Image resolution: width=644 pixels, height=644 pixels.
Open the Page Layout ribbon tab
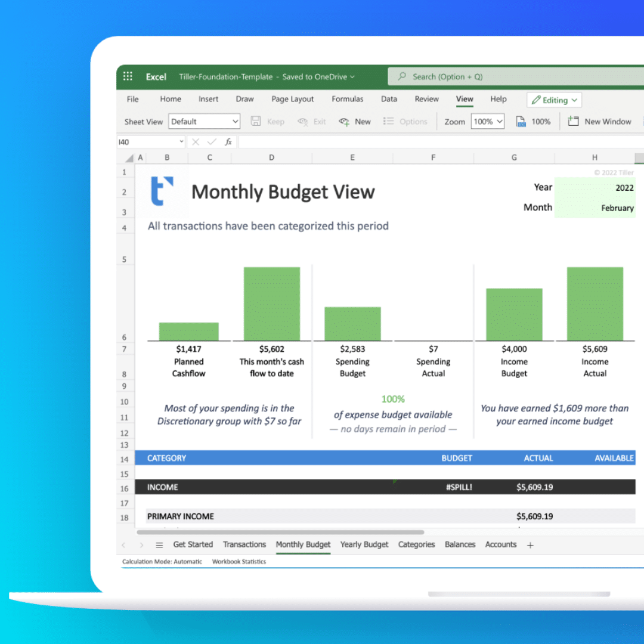tap(292, 99)
